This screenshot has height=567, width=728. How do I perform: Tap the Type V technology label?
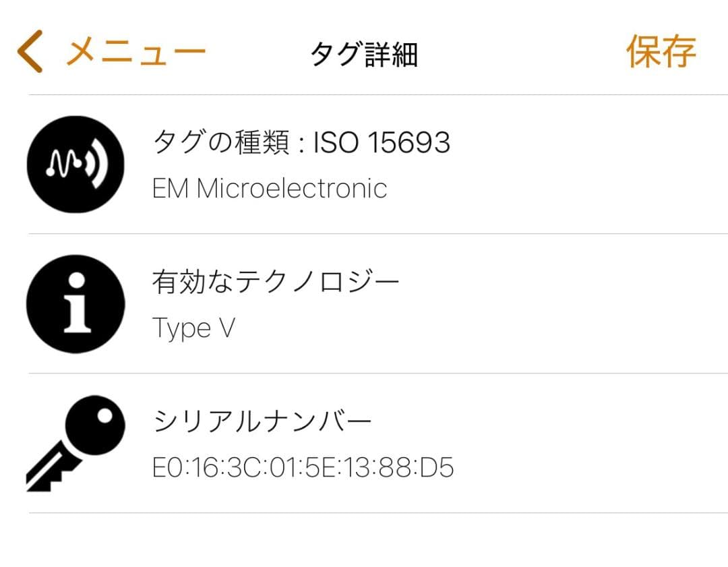[193, 328]
